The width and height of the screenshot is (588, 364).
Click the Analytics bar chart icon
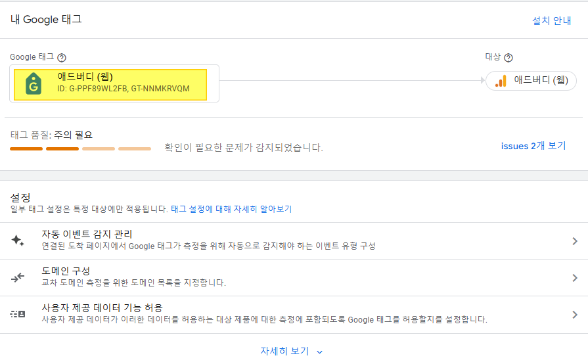[x=501, y=81]
